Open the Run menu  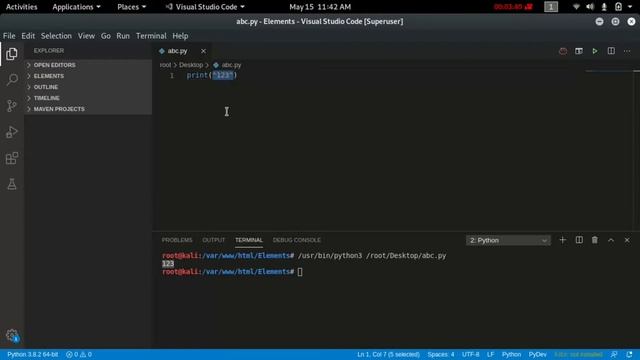point(123,36)
